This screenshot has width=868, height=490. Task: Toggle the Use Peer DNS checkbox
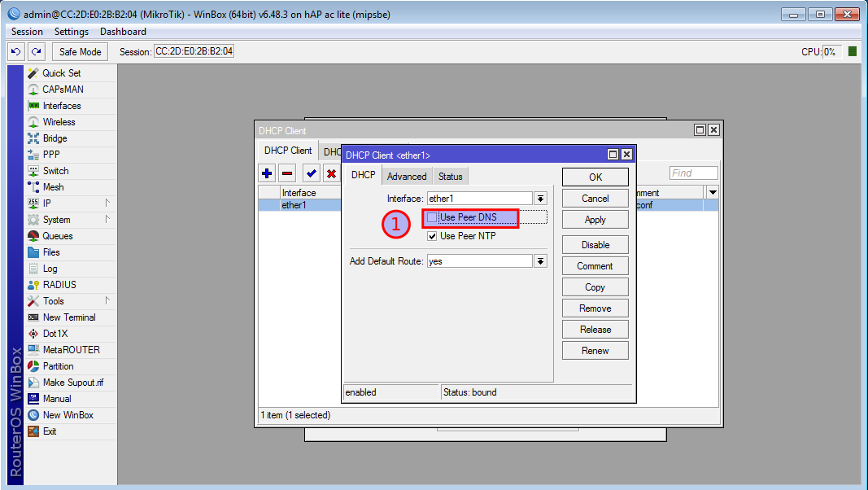pos(432,217)
